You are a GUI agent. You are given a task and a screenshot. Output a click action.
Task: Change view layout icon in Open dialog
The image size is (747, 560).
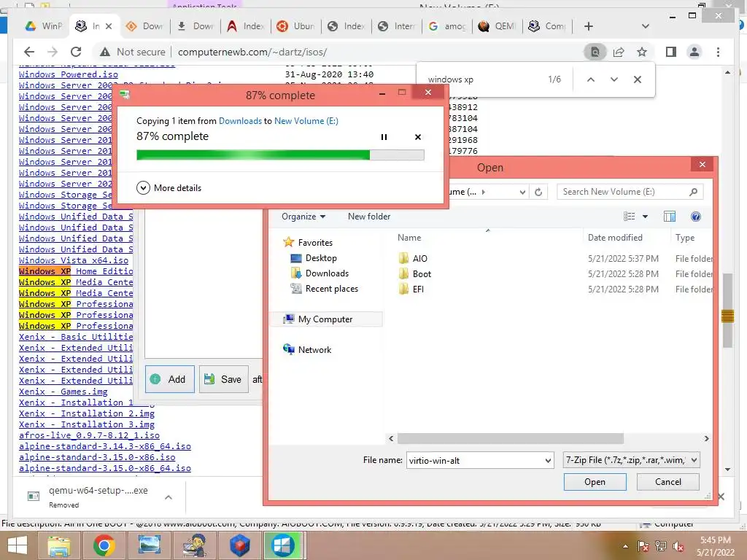click(630, 217)
